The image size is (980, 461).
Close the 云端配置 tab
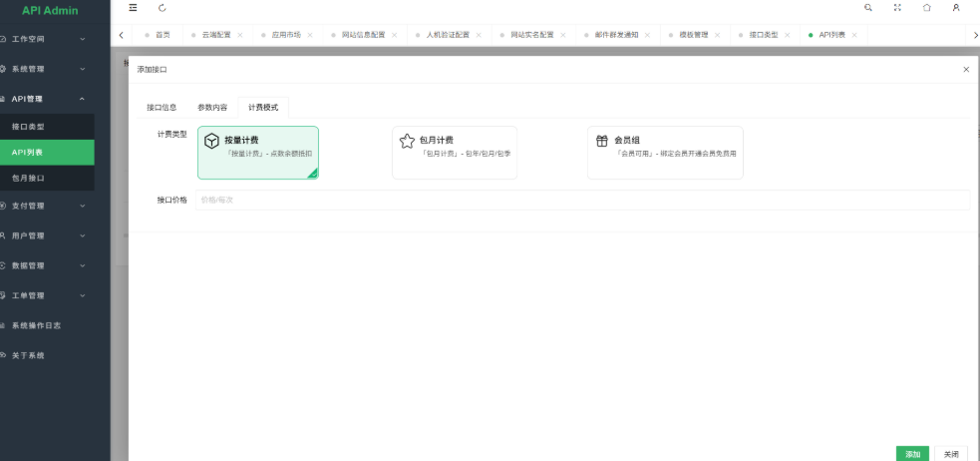pos(240,35)
